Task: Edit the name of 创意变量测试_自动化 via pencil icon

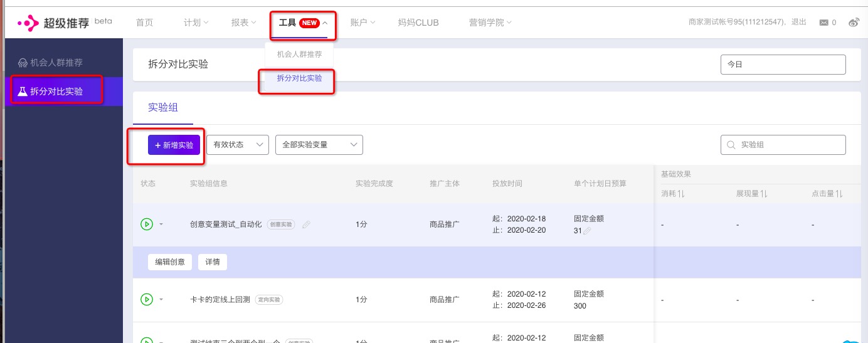Action: point(306,224)
